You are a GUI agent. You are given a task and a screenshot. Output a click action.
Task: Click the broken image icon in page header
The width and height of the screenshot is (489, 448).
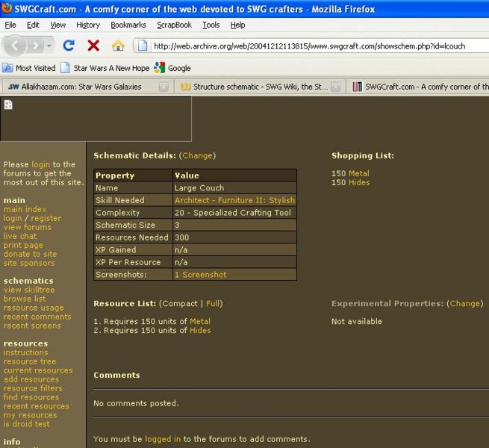pyautogui.click(x=8, y=105)
